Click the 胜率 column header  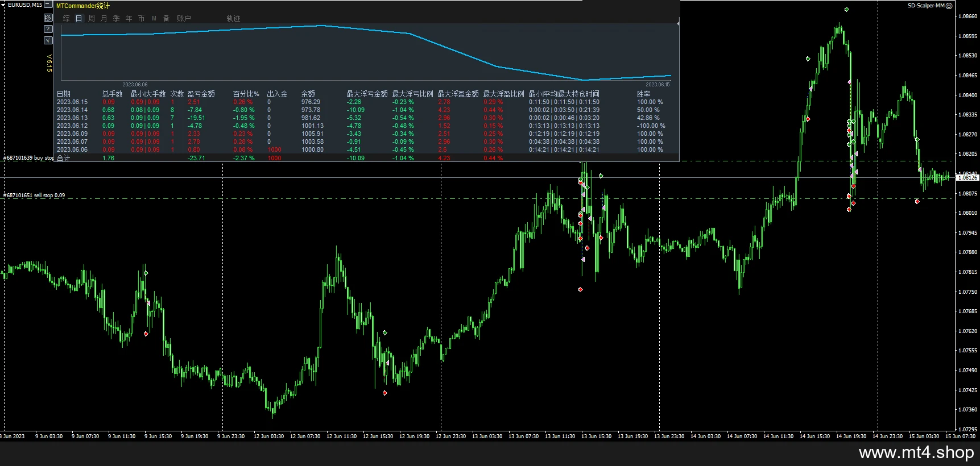click(643, 94)
